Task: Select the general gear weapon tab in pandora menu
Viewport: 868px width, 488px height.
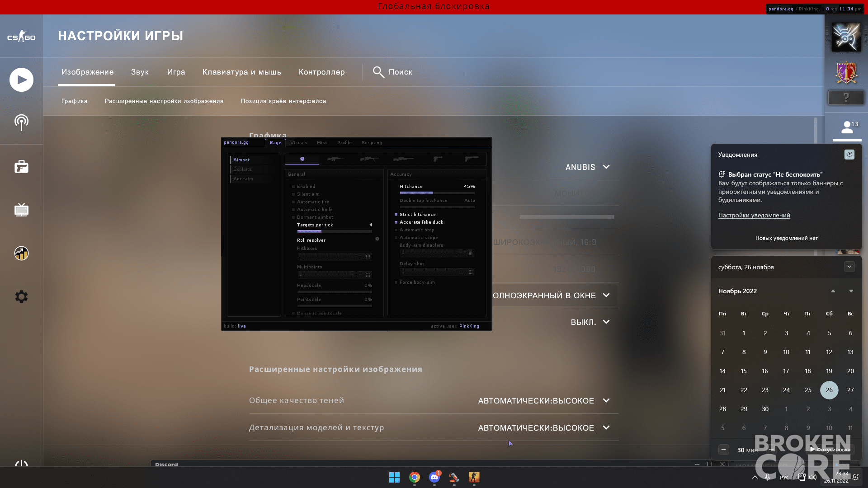Action: tap(302, 159)
